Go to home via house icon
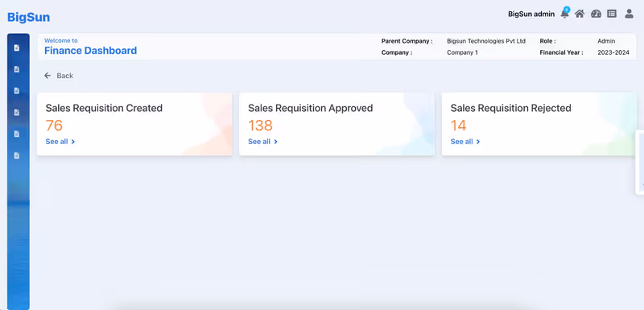The width and height of the screenshot is (644, 310). [580, 14]
